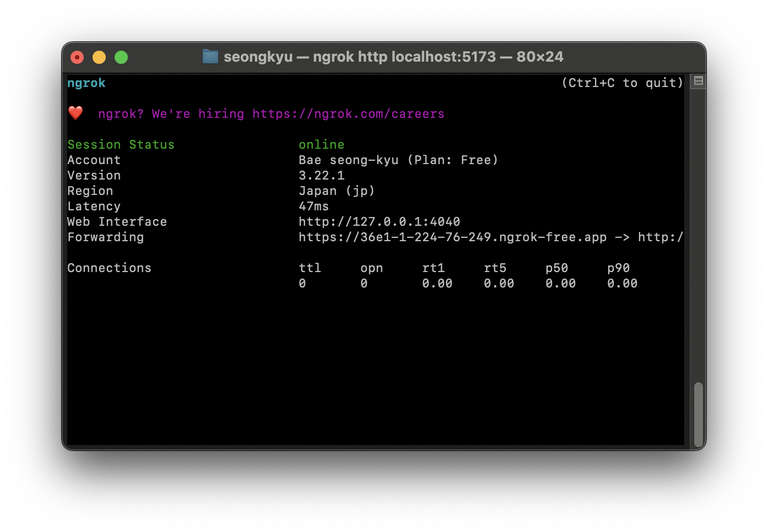Image resolution: width=768 pixels, height=532 pixels.
Task: Click the "ngrok? We're hiring" message text
Action: pos(171,114)
